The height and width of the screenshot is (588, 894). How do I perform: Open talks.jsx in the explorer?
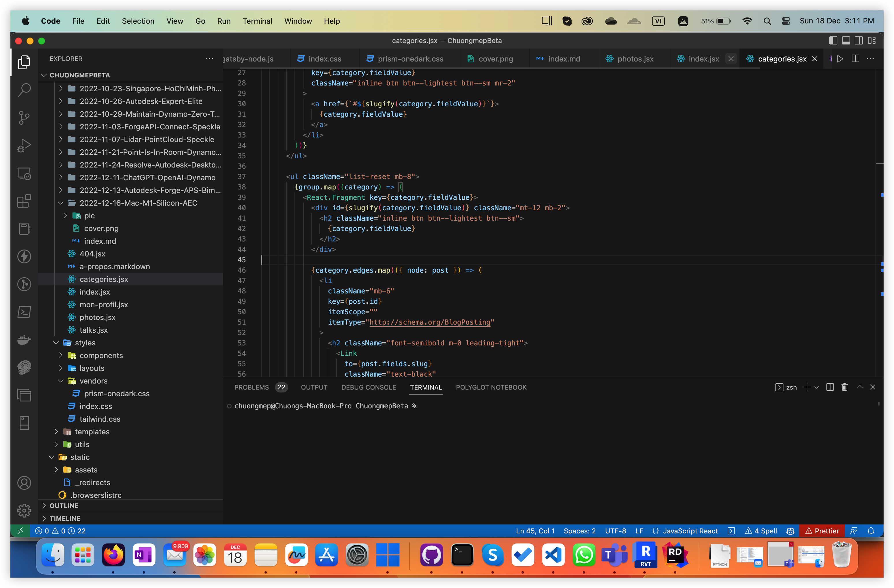(94, 330)
